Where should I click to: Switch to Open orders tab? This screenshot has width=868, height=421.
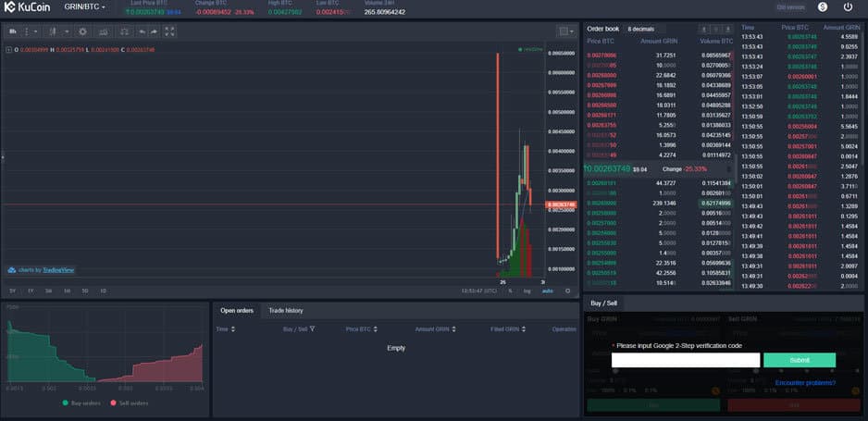coord(237,310)
